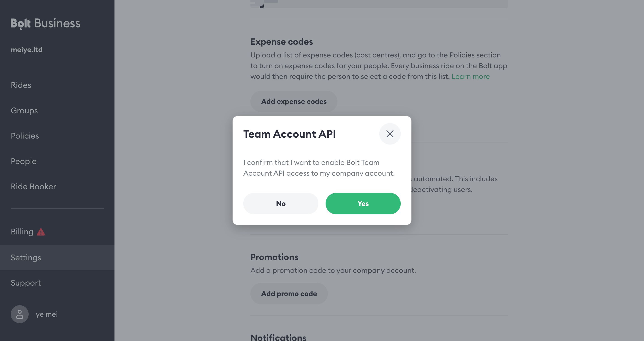Click the Billing warning triangle icon
This screenshot has width=644, height=341.
coord(41,232)
